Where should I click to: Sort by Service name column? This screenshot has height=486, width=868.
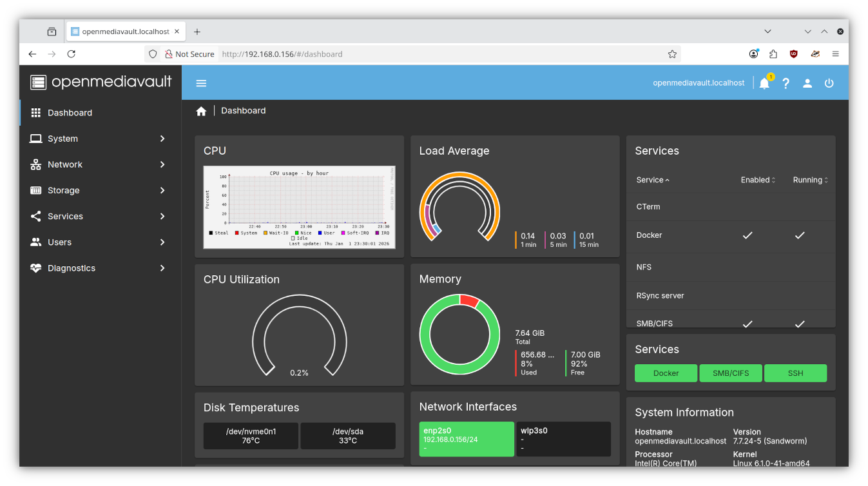[x=652, y=180]
